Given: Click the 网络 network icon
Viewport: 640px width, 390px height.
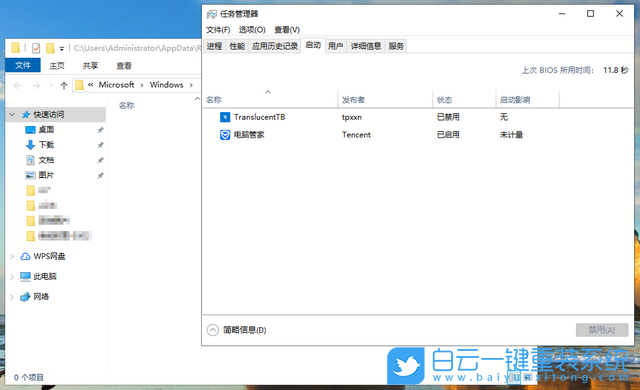Looking at the screenshot, I should tap(25, 297).
